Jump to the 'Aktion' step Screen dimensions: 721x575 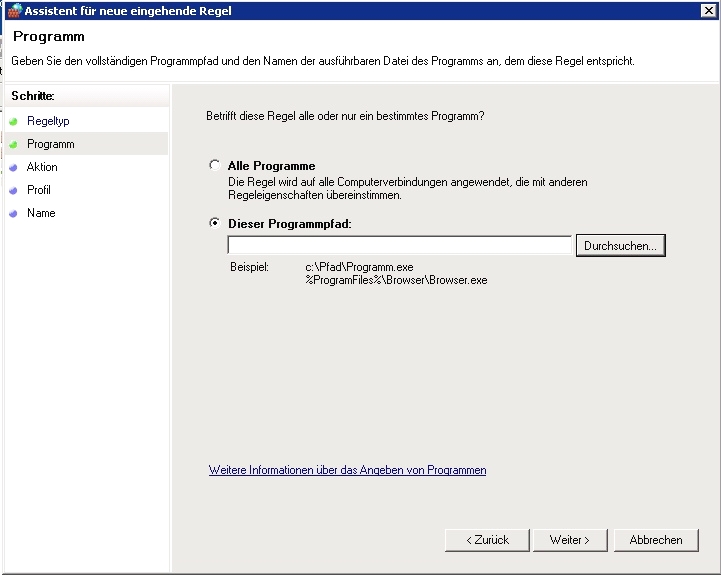[x=42, y=167]
